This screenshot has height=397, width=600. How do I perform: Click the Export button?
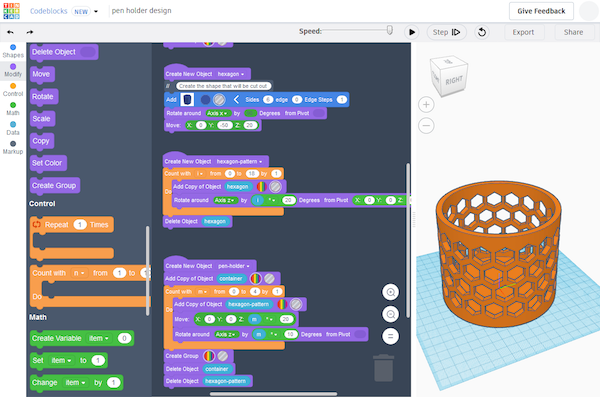[x=523, y=32]
